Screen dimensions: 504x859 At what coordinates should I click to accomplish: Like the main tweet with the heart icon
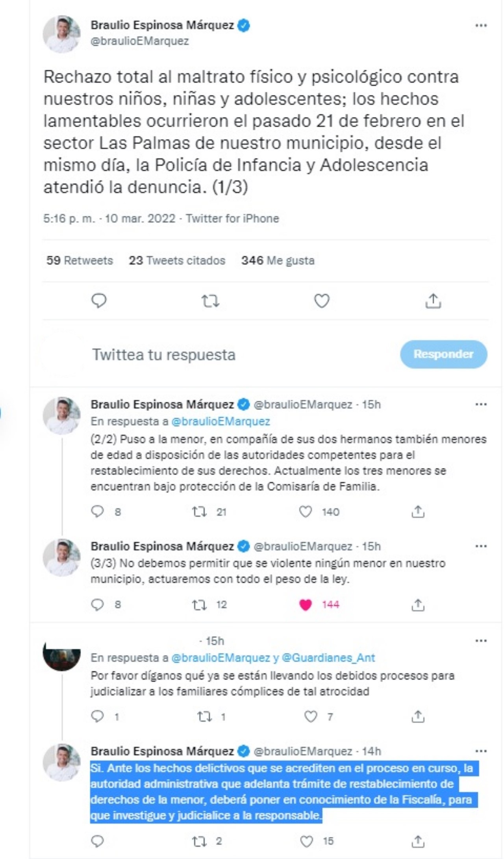point(321,301)
